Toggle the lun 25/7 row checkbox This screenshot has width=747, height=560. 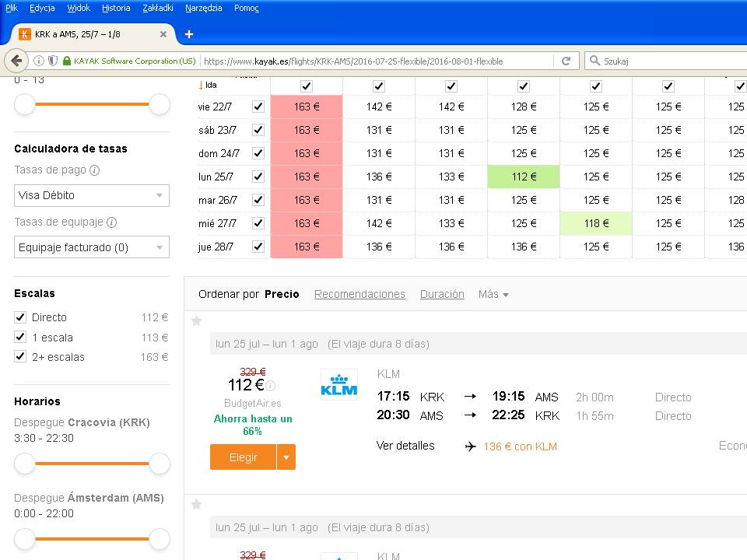258,177
